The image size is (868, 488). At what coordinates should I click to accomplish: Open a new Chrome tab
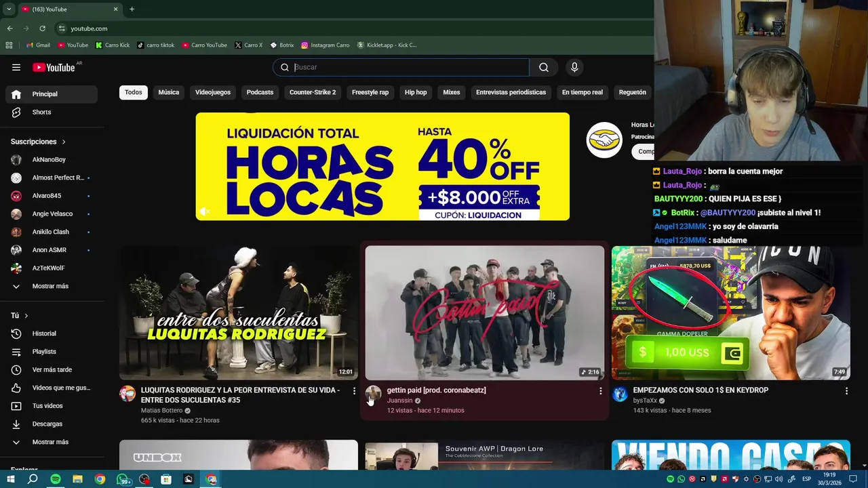[132, 9]
